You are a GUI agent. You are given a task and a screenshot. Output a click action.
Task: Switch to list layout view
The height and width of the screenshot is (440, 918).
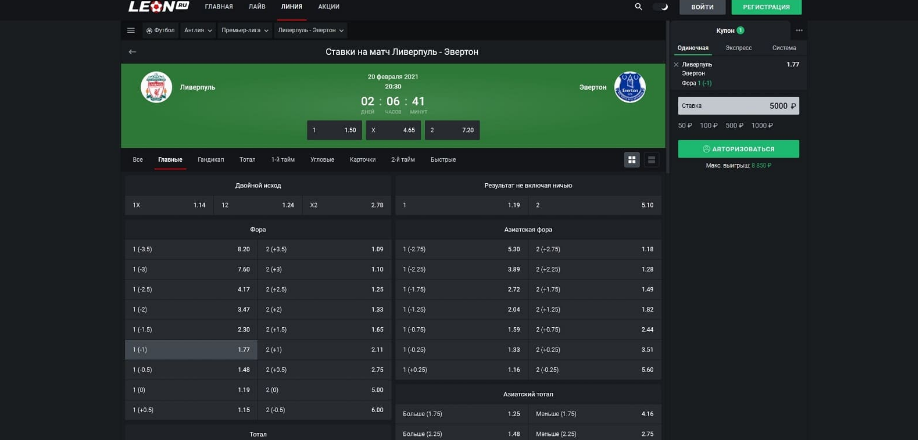click(x=652, y=159)
